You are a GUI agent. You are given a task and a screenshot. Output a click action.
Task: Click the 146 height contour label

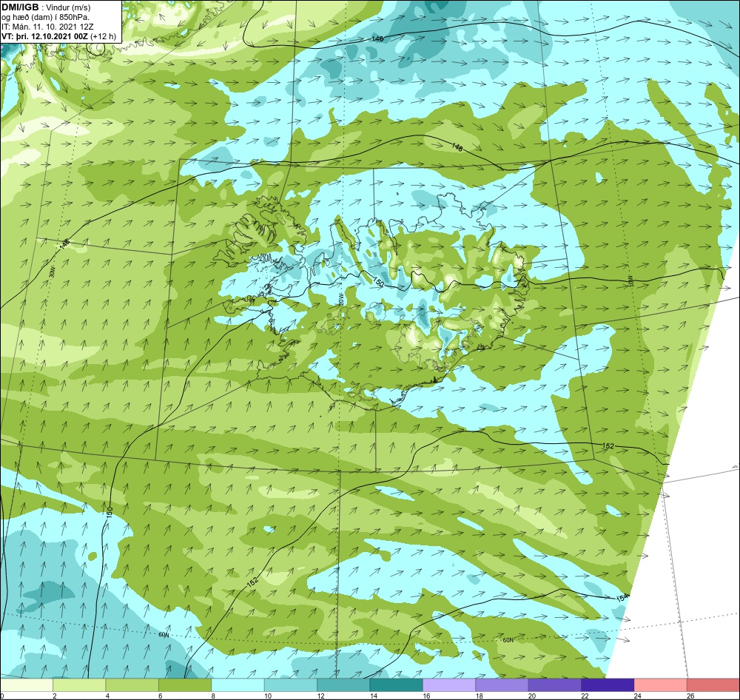pyautogui.click(x=377, y=39)
